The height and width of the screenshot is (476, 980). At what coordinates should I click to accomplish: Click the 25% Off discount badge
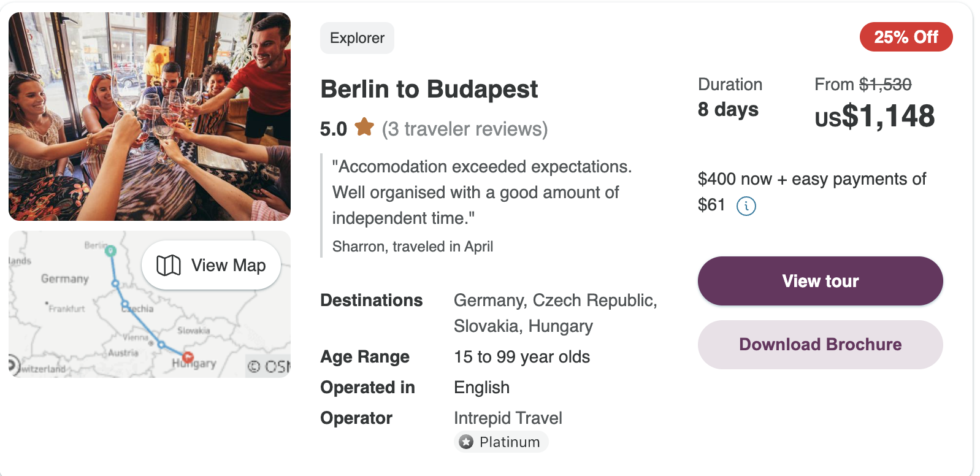[906, 37]
